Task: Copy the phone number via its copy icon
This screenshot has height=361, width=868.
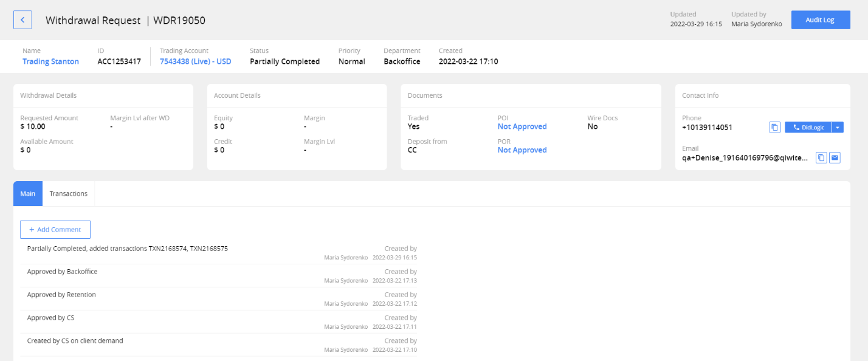Action: click(x=774, y=127)
